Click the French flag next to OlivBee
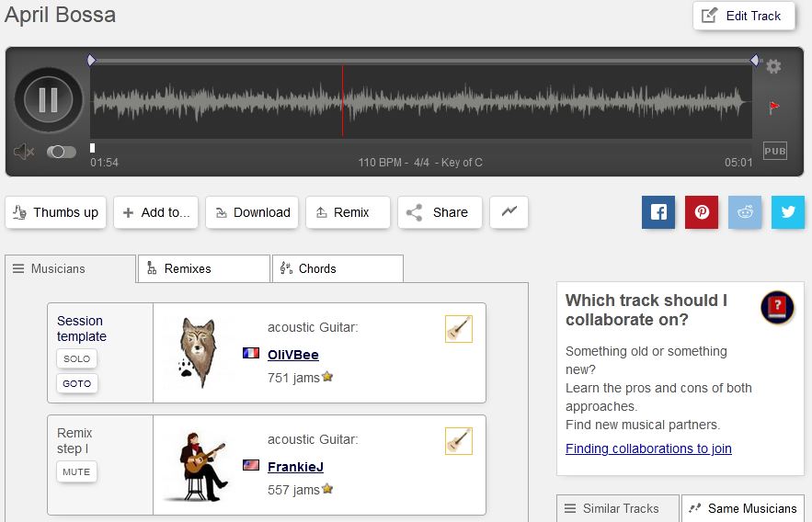The width and height of the screenshot is (812, 522). tap(251, 353)
